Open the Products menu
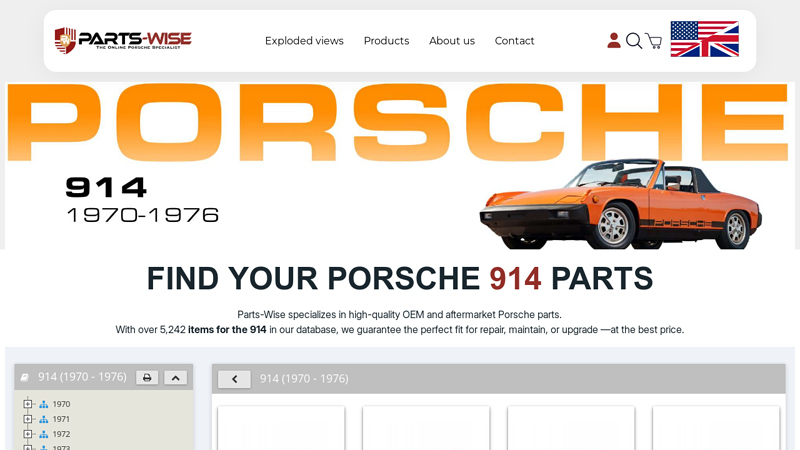This screenshot has width=800, height=450. click(386, 41)
